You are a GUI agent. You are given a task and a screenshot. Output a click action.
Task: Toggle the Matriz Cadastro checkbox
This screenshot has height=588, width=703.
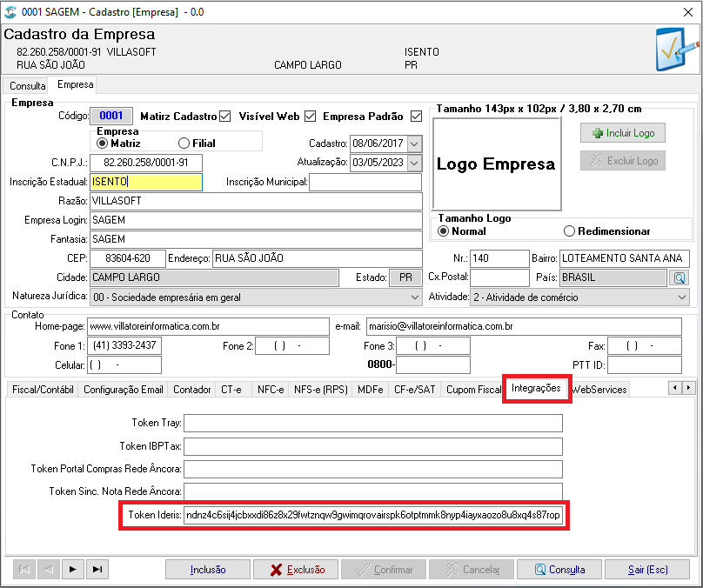pos(225,117)
